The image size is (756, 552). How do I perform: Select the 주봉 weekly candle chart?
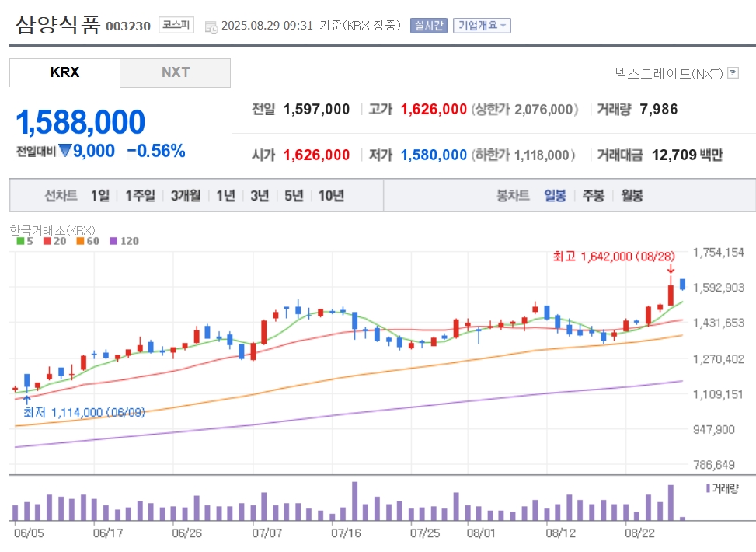[593, 195]
